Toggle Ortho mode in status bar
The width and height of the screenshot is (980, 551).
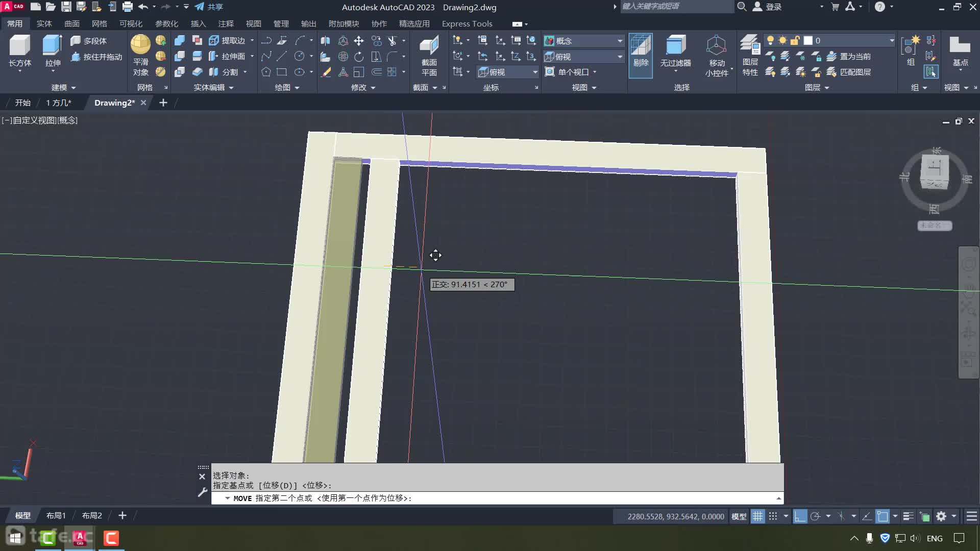click(x=800, y=516)
